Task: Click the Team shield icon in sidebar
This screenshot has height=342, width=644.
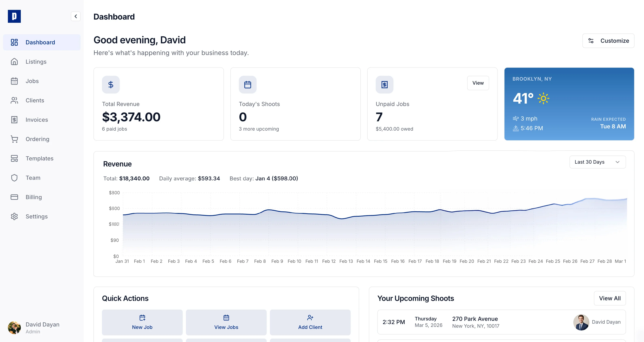Action: [14, 178]
